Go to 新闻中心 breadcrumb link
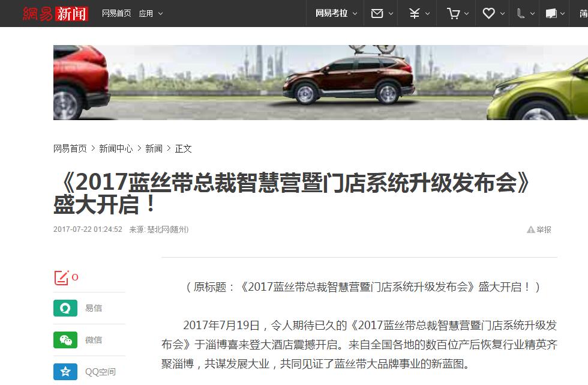The height and width of the screenshot is (385, 588). pos(116,148)
